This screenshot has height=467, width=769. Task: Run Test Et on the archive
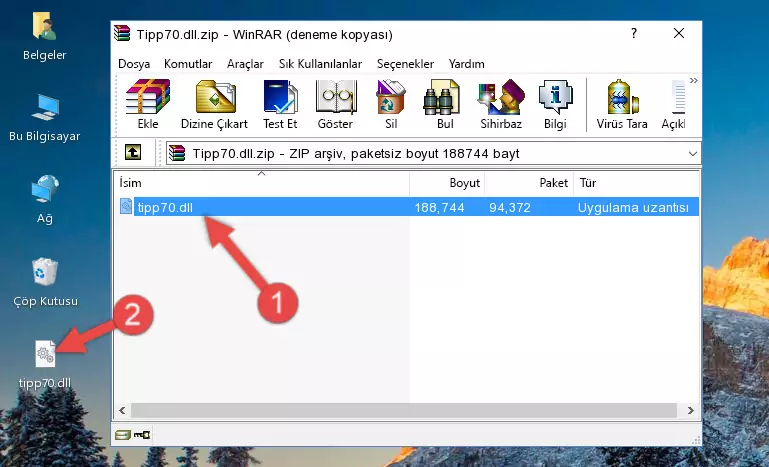pyautogui.click(x=280, y=104)
